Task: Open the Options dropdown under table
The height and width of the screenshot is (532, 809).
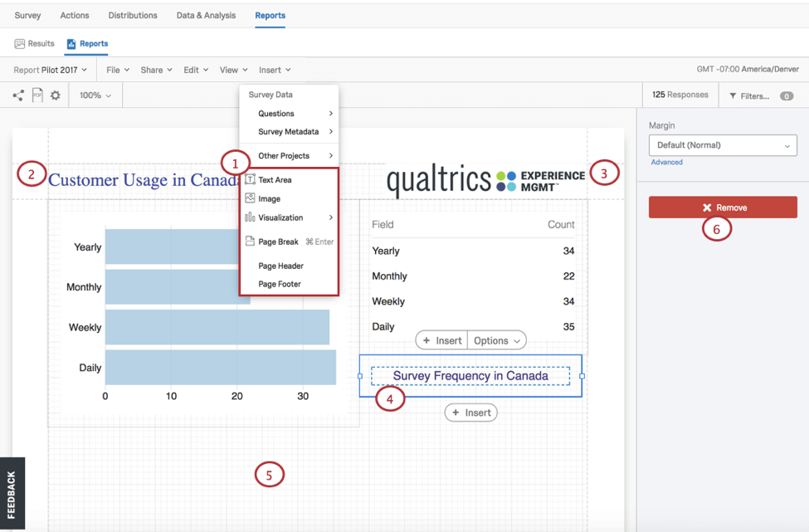Action: 497,340
